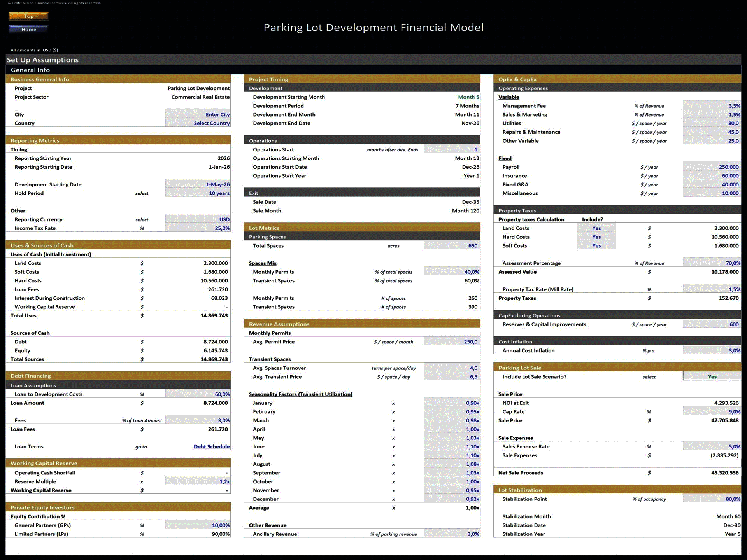The width and height of the screenshot is (747, 560).
Task: Toggle Hard Costs include Yes cell
Action: (596, 237)
